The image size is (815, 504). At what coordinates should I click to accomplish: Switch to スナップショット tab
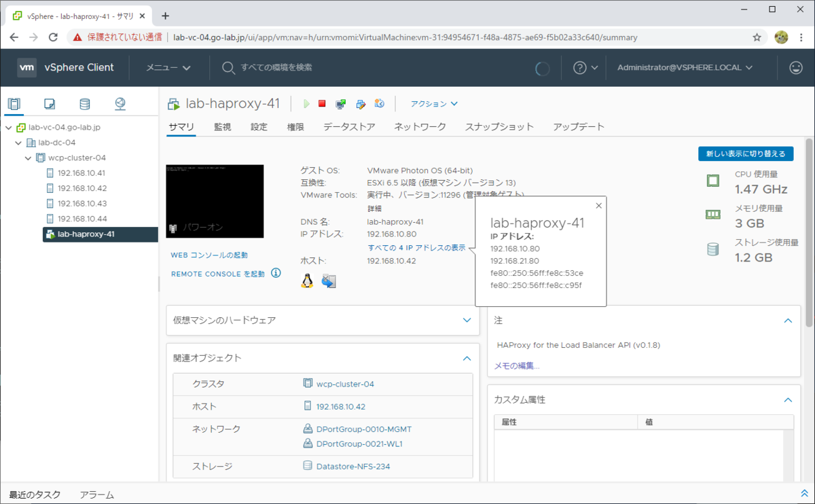click(499, 127)
